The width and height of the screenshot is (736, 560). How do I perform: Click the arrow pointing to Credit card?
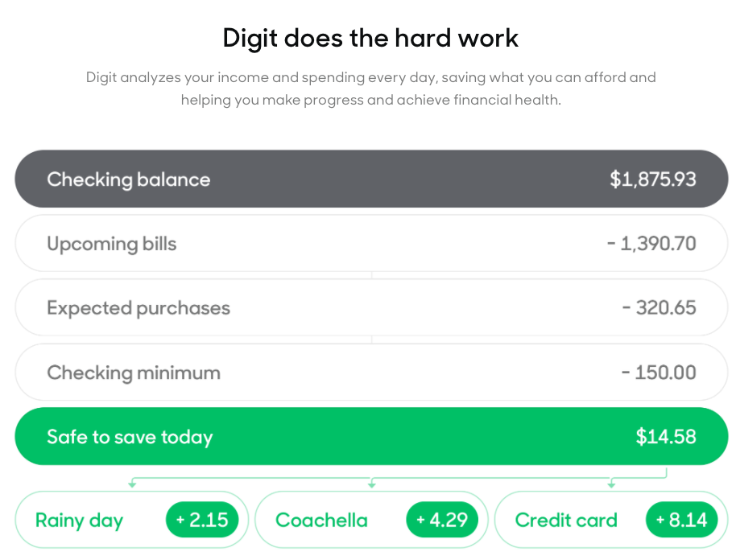(x=611, y=483)
